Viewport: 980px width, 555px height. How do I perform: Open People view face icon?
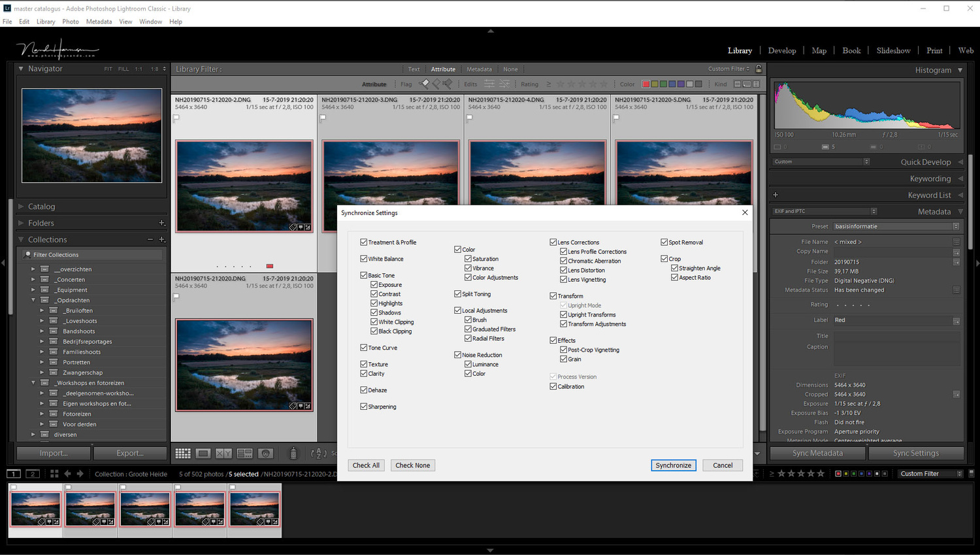coord(265,453)
